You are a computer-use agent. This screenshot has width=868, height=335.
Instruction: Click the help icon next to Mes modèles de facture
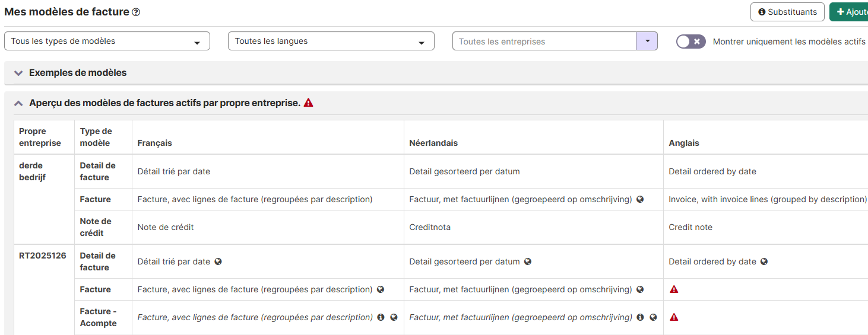136,12
